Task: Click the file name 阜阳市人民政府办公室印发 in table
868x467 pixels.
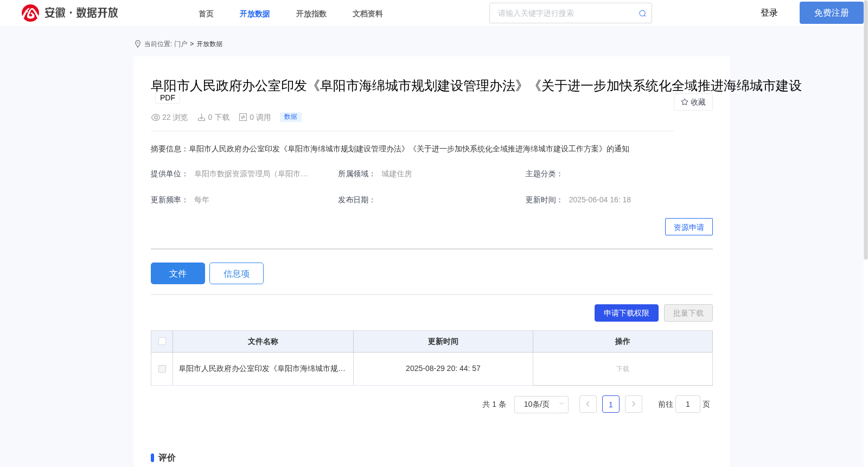Action: click(x=262, y=369)
